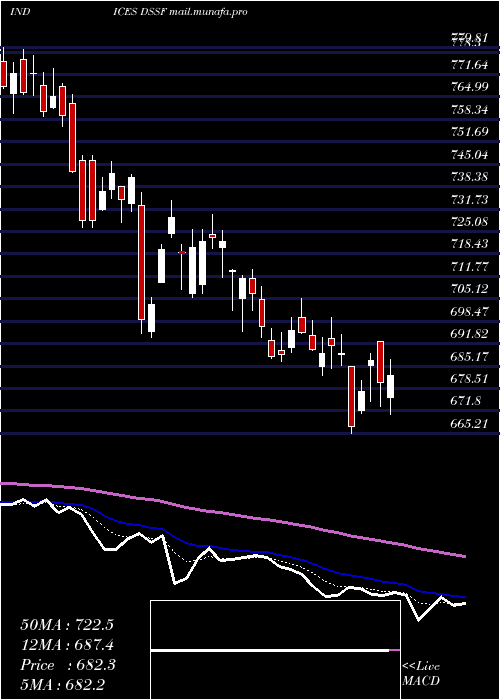Click the 705.12 price level label

(469, 289)
